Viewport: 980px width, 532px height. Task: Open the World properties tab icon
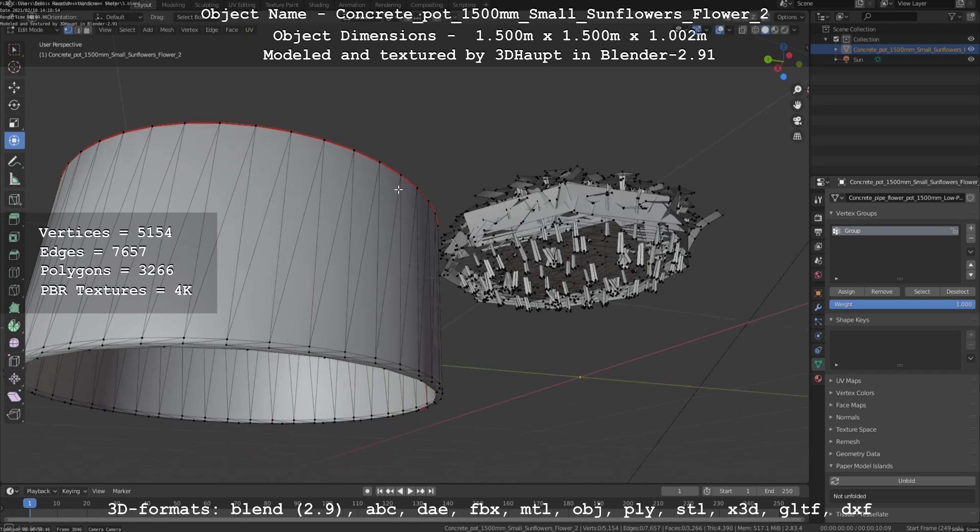click(x=818, y=275)
